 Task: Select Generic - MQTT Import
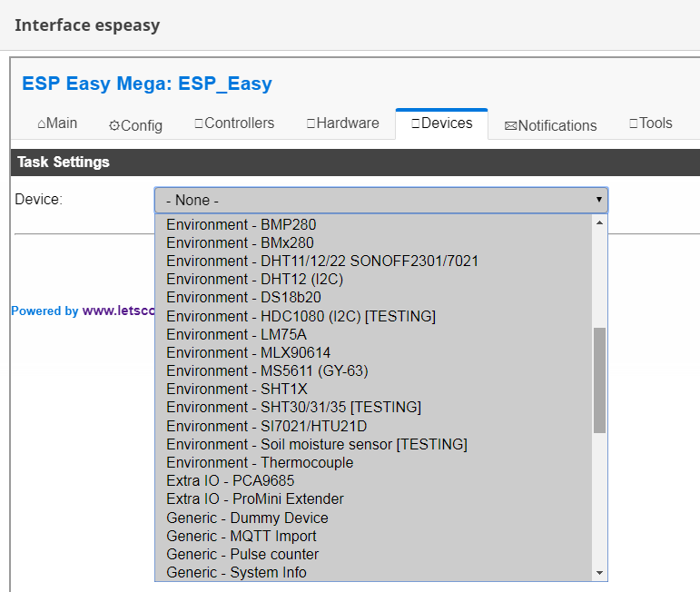[373, 537]
